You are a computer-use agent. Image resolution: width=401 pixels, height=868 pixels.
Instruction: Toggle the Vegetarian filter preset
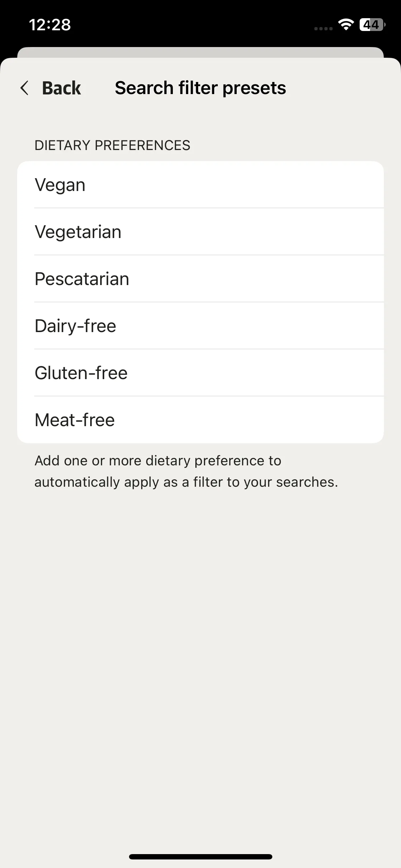(200, 232)
